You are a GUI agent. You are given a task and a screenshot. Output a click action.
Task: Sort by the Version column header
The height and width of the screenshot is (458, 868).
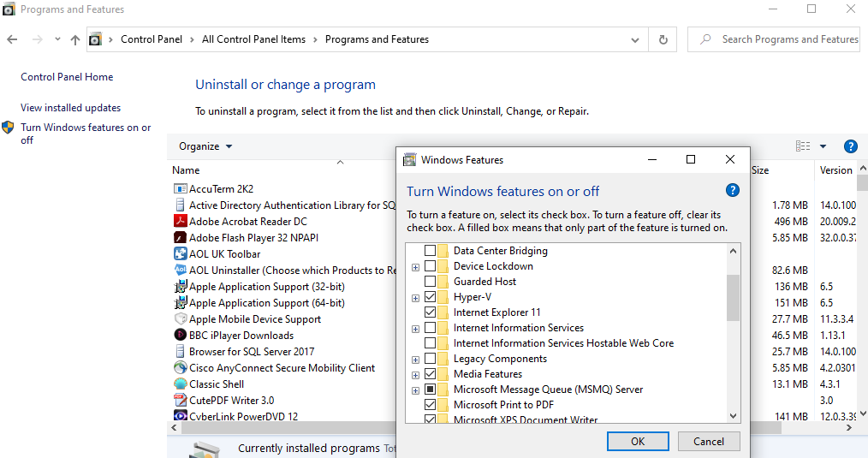(835, 170)
